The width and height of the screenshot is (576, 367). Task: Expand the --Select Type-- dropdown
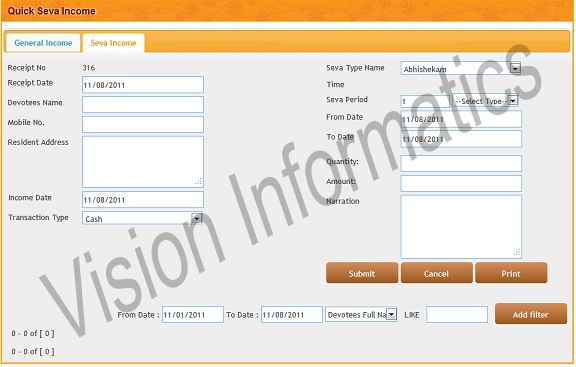[x=485, y=101]
